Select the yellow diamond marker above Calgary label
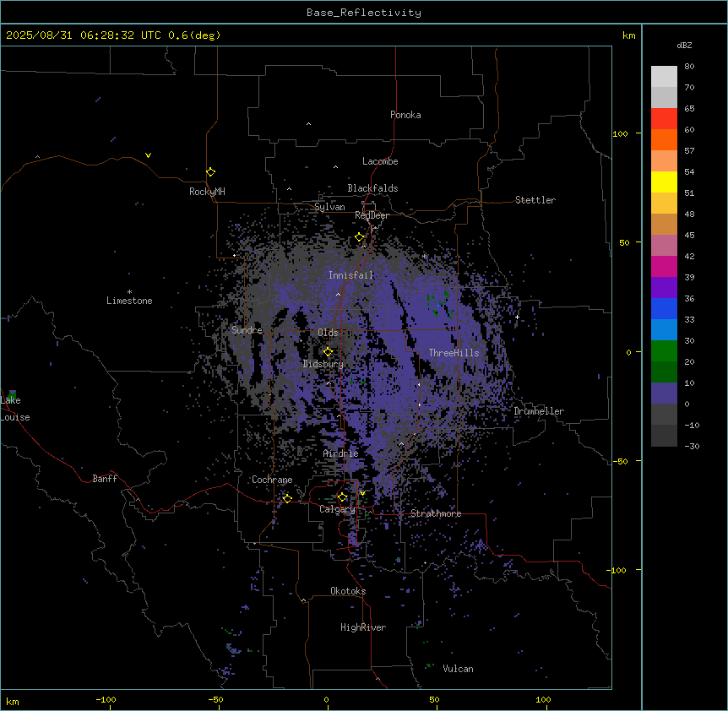Image resolution: width=728 pixels, height=711 pixels. pos(342,497)
